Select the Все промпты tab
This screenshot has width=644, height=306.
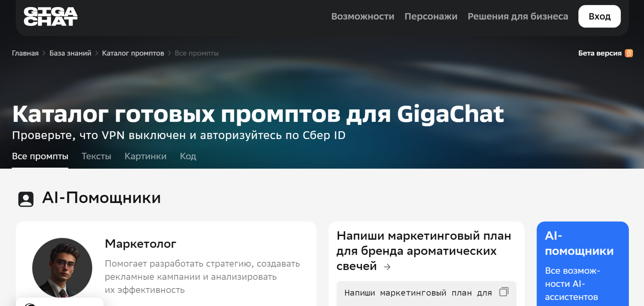(40, 156)
